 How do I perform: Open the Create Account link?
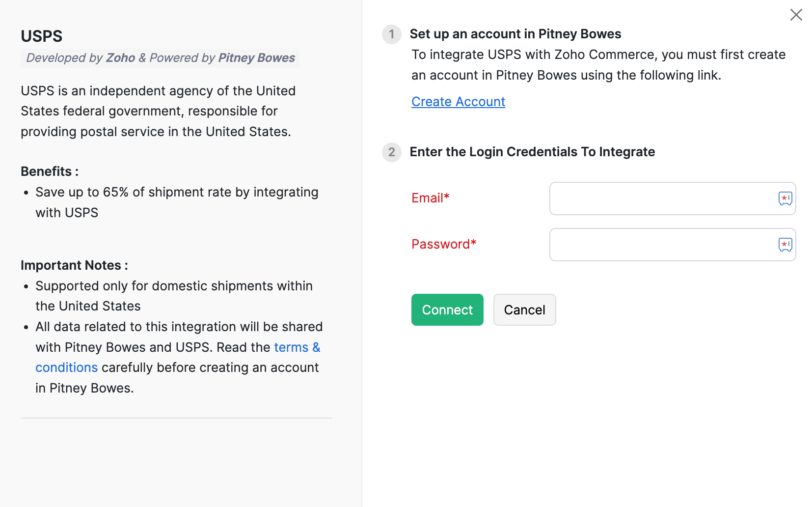click(458, 102)
